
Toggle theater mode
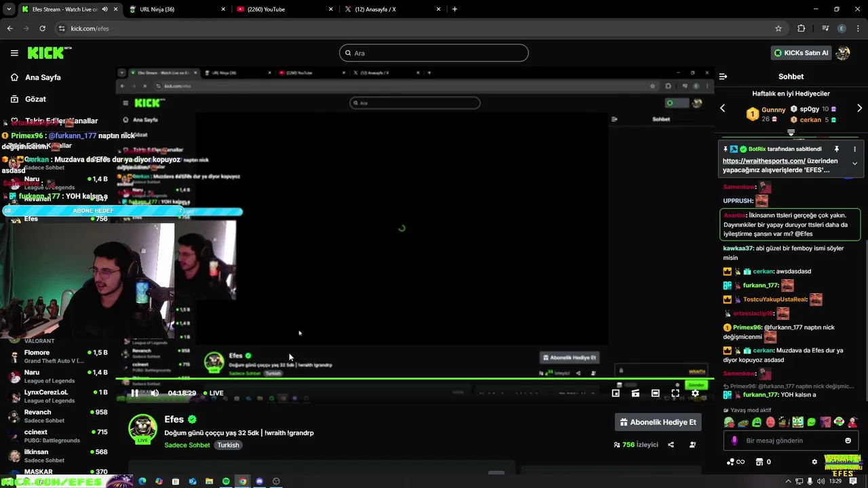click(655, 393)
